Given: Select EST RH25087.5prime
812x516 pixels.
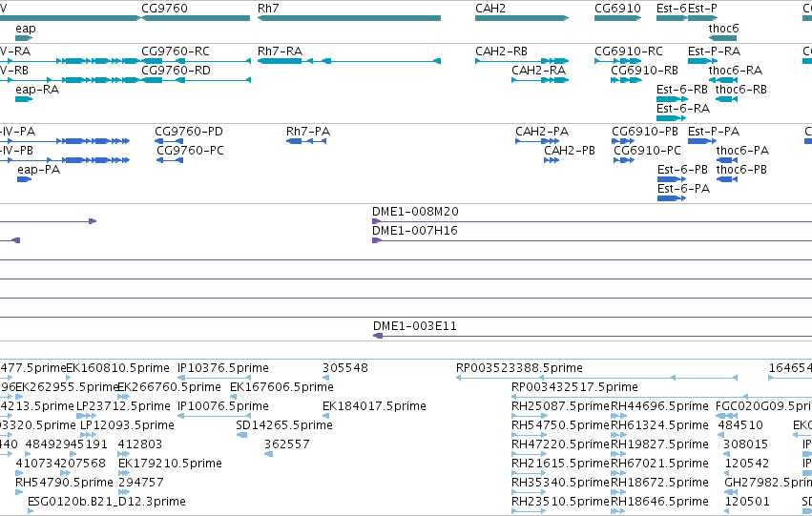Looking at the screenshot, I should tap(530, 416).
